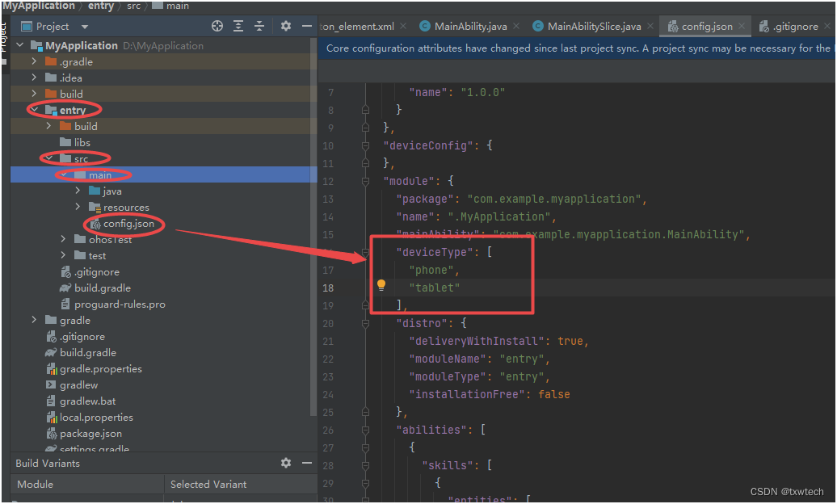The image size is (837, 504).
Task: Collapse the MyApplication root node
Action: click(x=20, y=45)
